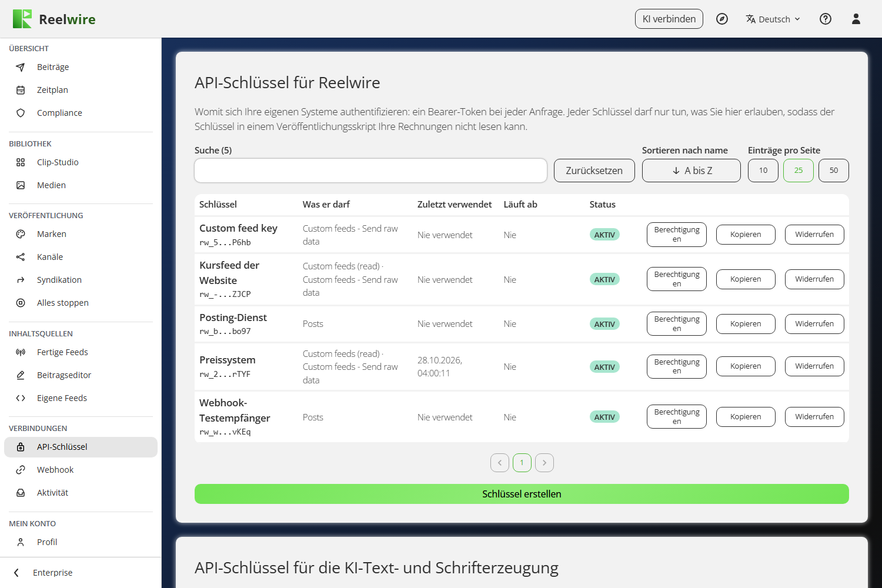Screen dimensions: 882x588
Task: Click the grid icon beside Clip-Studio
Action: pos(21,162)
